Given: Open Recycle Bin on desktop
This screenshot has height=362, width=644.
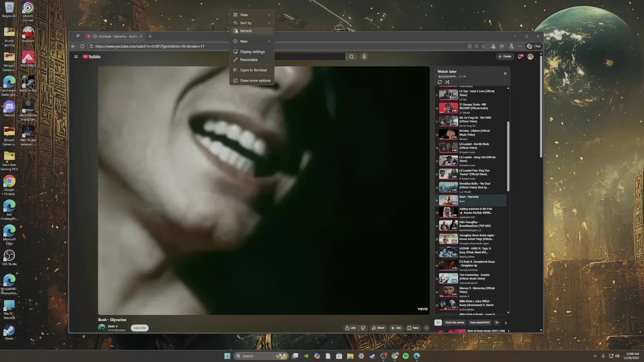Looking at the screenshot, I should click(x=9, y=10).
